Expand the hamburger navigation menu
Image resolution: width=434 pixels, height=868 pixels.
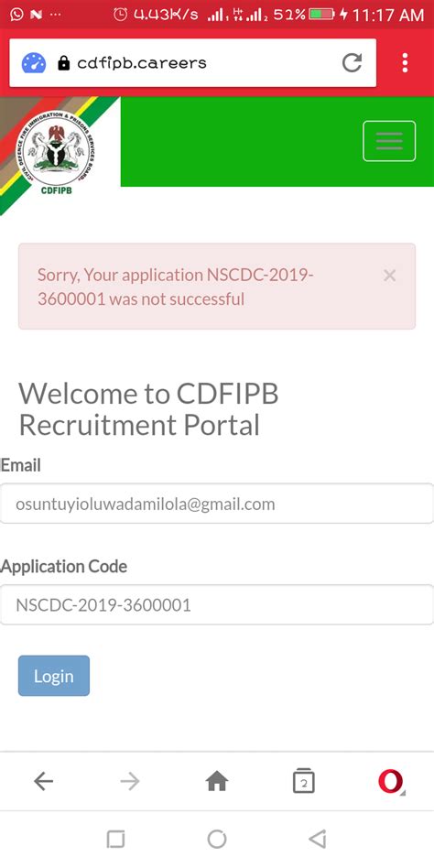click(x=389, y=141)
